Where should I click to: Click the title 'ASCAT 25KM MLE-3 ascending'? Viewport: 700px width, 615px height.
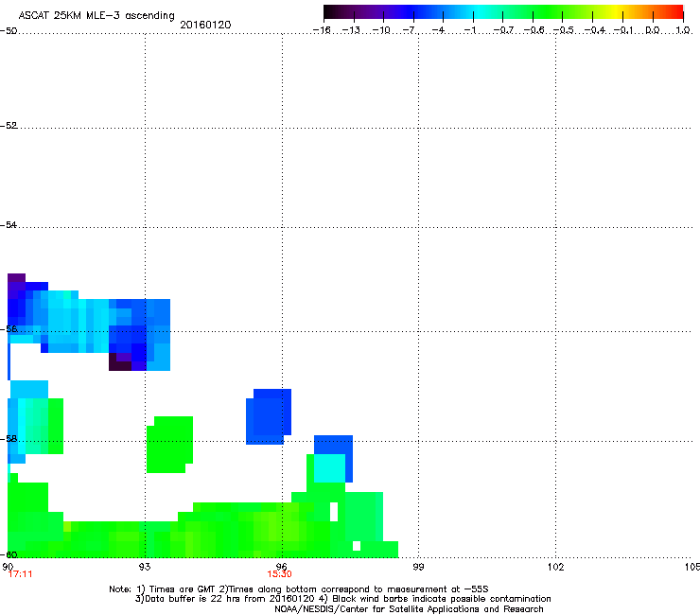click(x=96, y=15)
